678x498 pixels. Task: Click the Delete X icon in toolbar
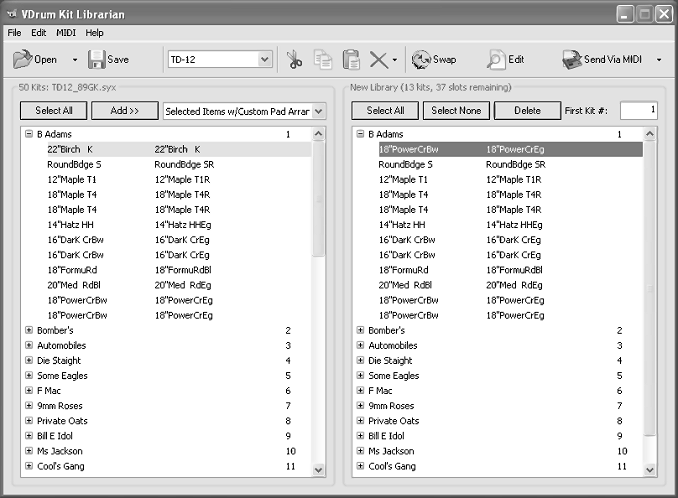378,60
